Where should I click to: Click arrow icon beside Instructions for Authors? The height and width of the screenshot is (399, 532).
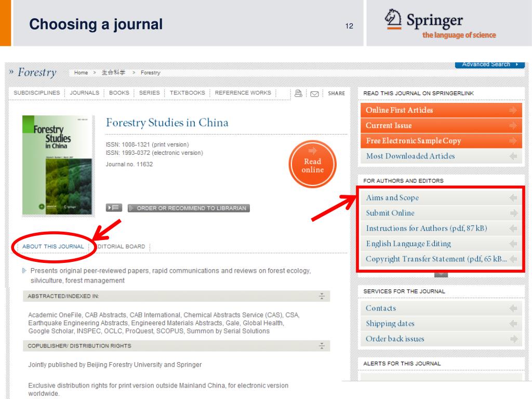513,229
